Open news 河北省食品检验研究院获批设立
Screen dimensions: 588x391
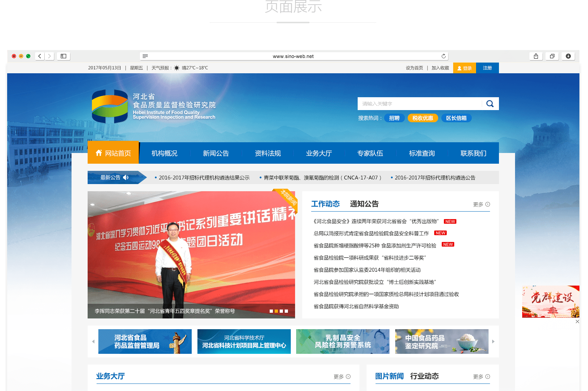click(375, 282)
